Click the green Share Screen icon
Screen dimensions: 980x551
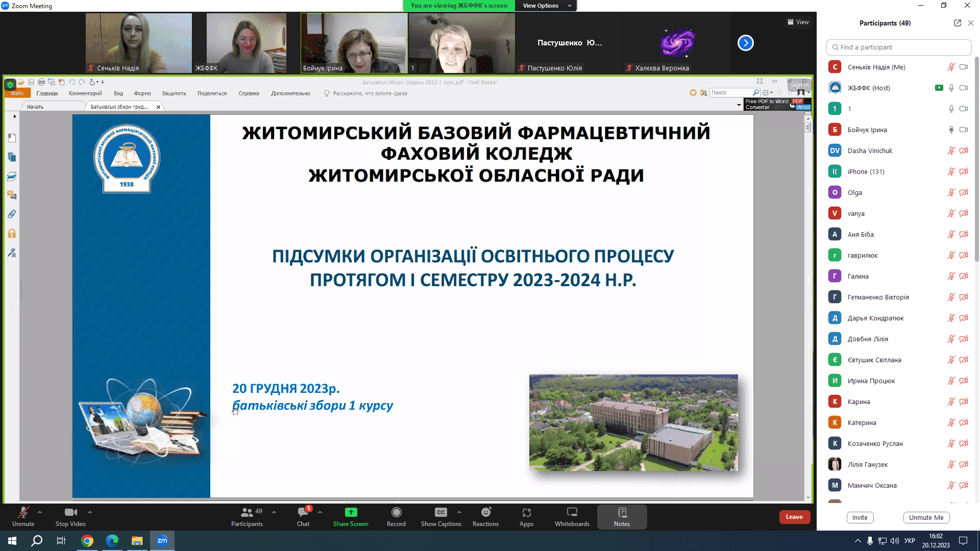[351, 512]
